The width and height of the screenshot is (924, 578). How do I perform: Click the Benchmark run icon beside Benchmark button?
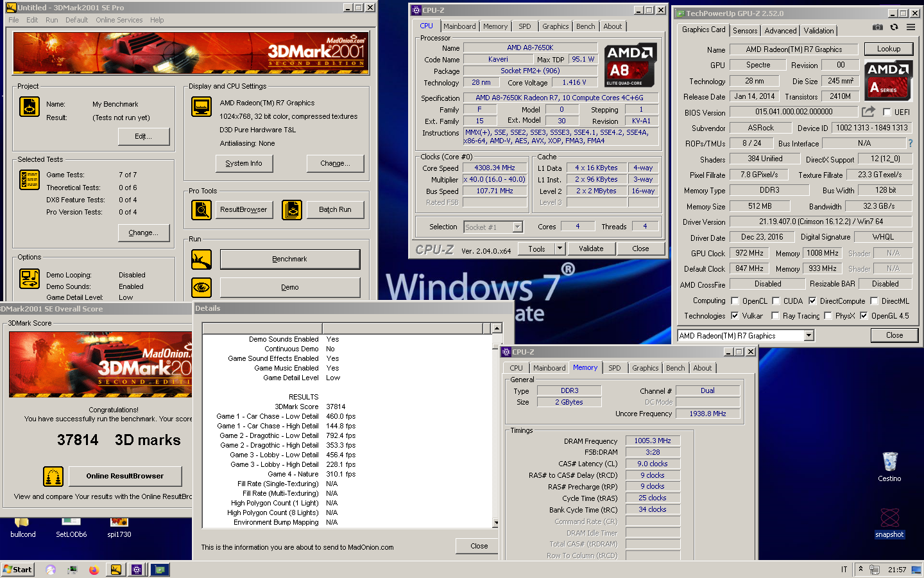pyautogui.click(x=201, y=259)
